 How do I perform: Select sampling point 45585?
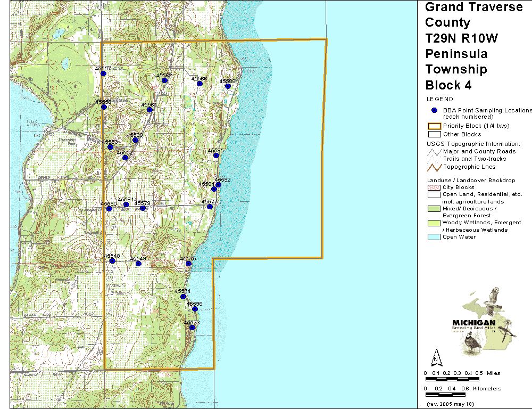(216, 156)
